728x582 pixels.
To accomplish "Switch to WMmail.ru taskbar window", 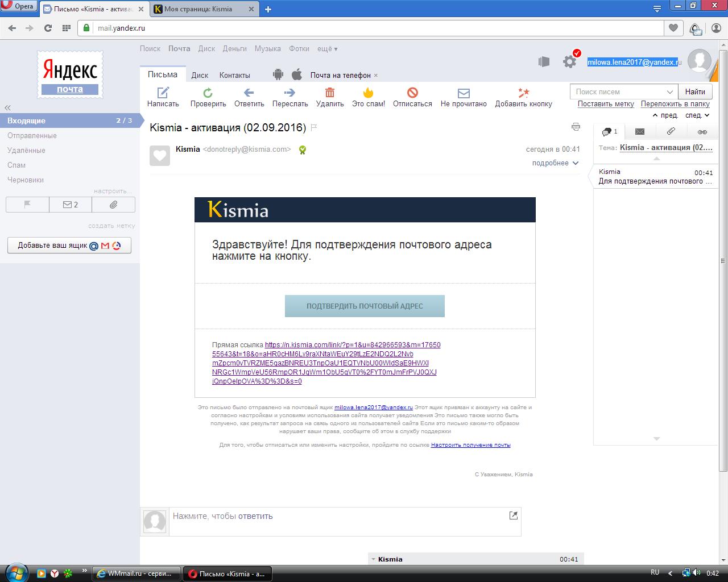I will (x=136, y=573).
